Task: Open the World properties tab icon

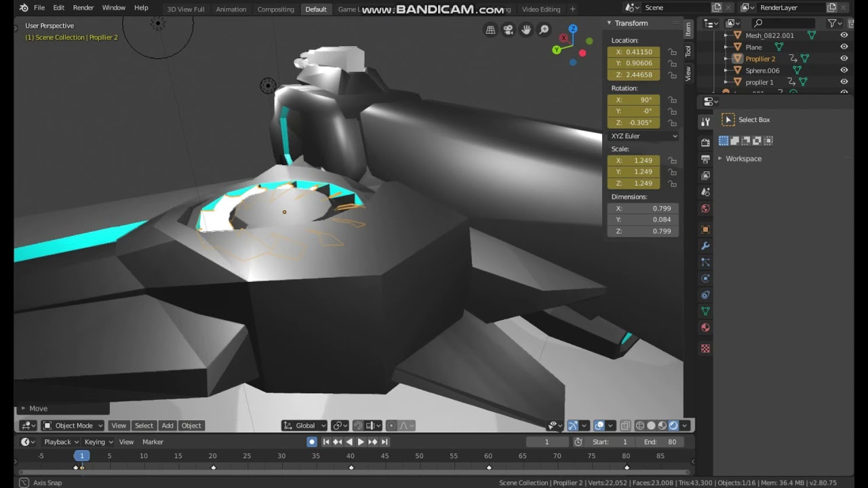Action: (705, 209)
